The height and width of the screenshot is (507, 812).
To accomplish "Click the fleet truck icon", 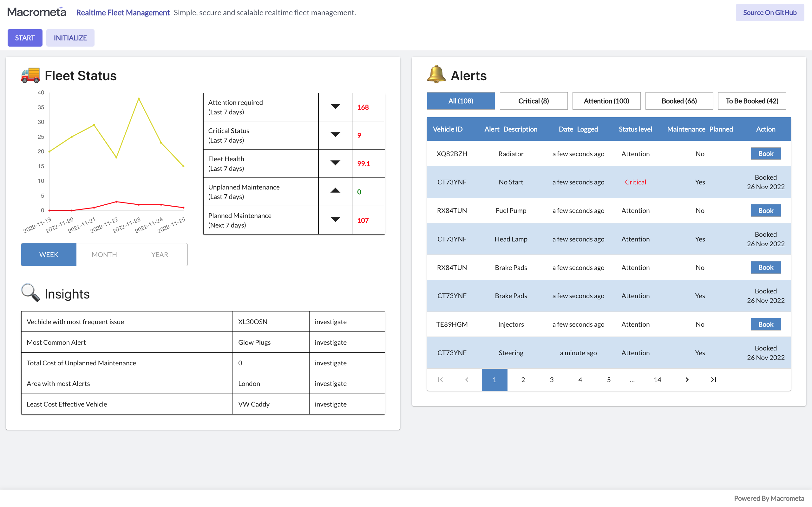I will click(x=30, y=75).
